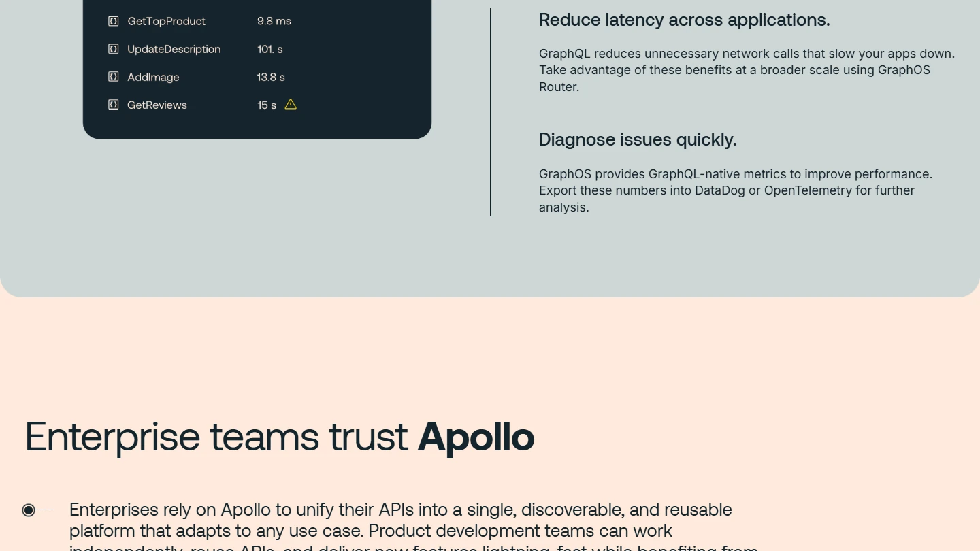The width and height of the screenshot is (980, 551).
Task: Select the AddImage operation name
Action: [153, 77]
